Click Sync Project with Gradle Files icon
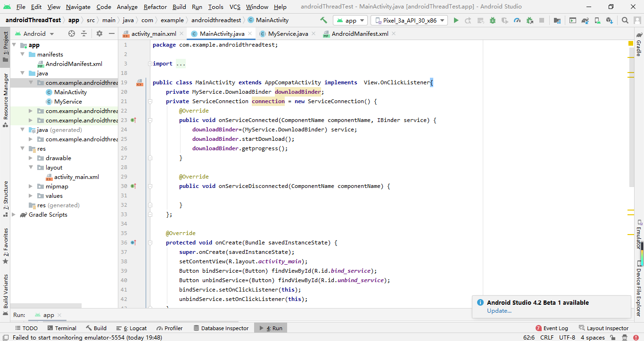This screenshot has height=341, width=644. pyautogui.click(x=585, y=20)
